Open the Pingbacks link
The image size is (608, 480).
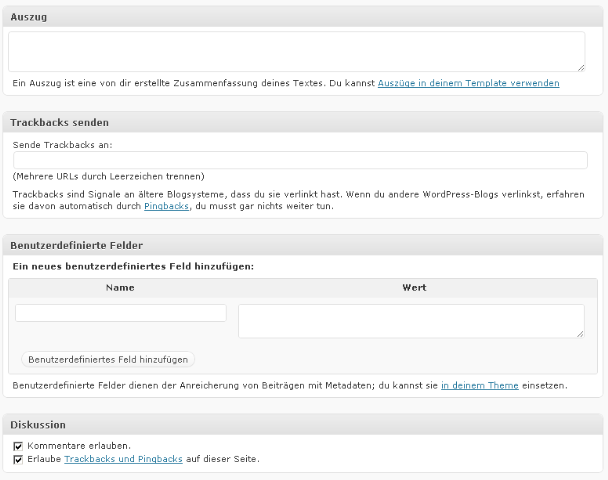pyautogui.click(x=166, y=206)
